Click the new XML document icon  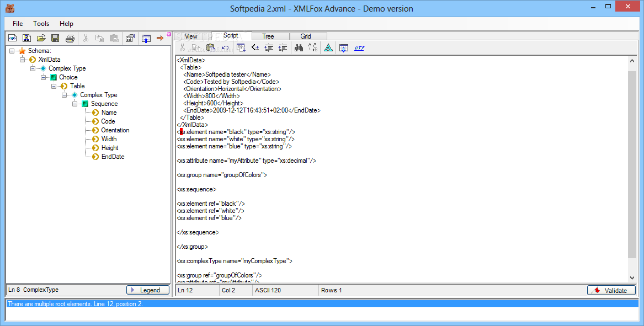pyautogui.click(x=12, y=38)
